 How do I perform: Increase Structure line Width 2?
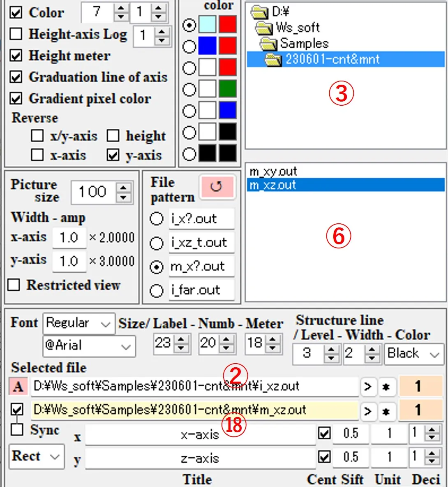372,350
